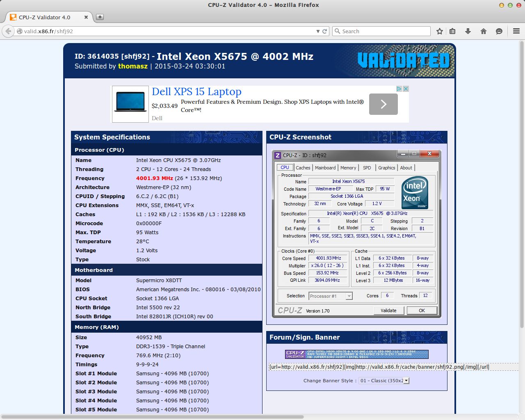Close the CPU-Z Validator 4.0 tab
The width and height of the screenshot is (525, 420).
[x=86, y=17]
